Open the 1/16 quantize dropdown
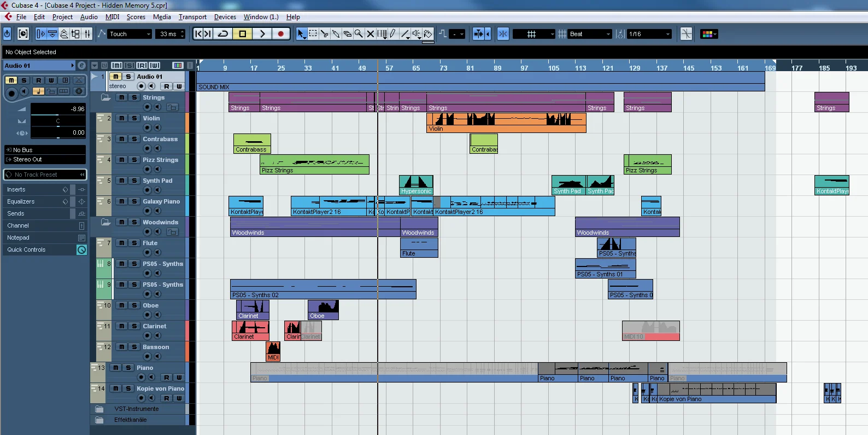 tap(649, 34)
